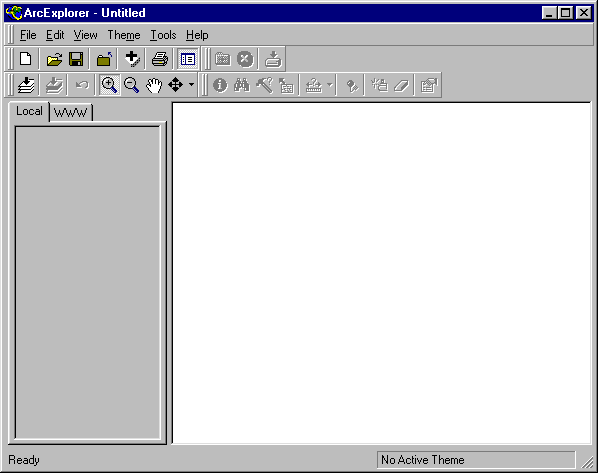Click the Close project icon
The image size is (598, 473).
(104, 59)
